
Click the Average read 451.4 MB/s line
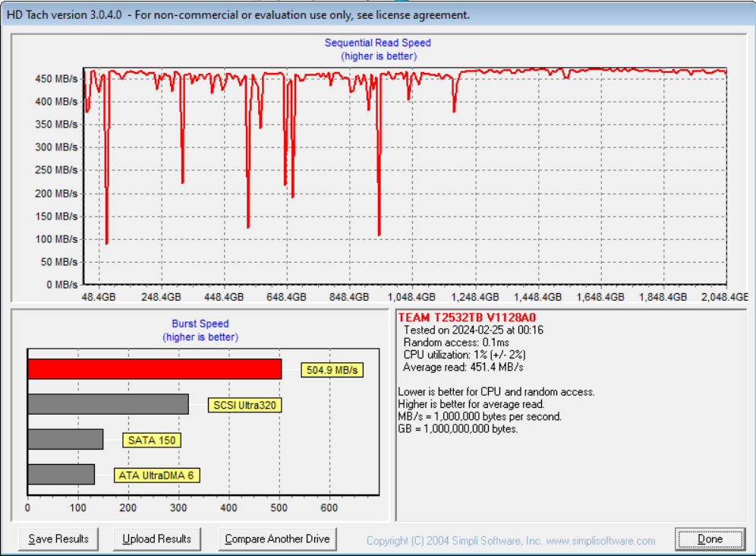click(x=463, y=367)
